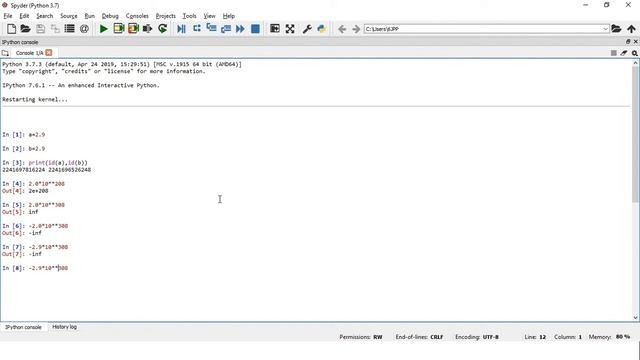Run the current cell icon
Image resolution: width=640 pixels, height=360 pixels.
point(119,29)
